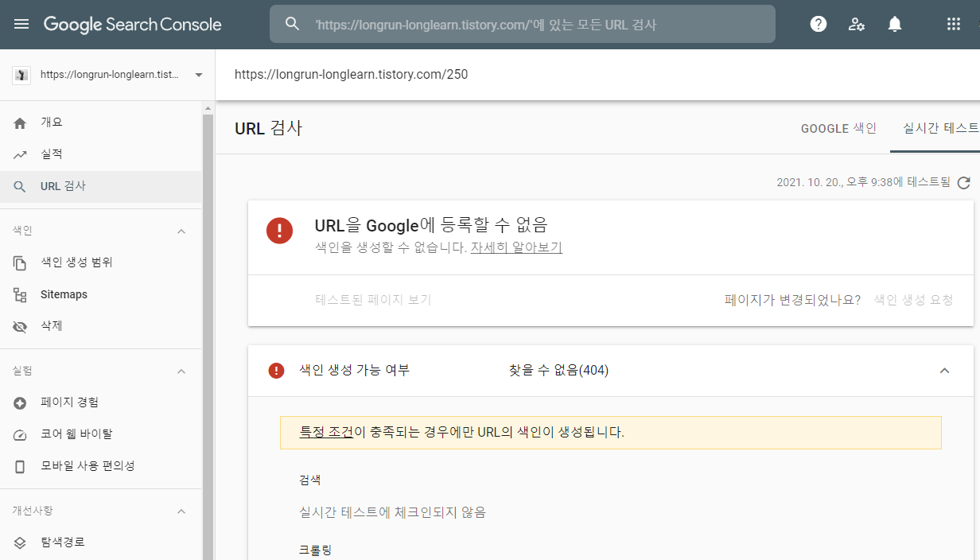The height and width of the screenshot is (560, 980).
Task: Collapse the 색인 sidebar section
Action: pos(181,231)
